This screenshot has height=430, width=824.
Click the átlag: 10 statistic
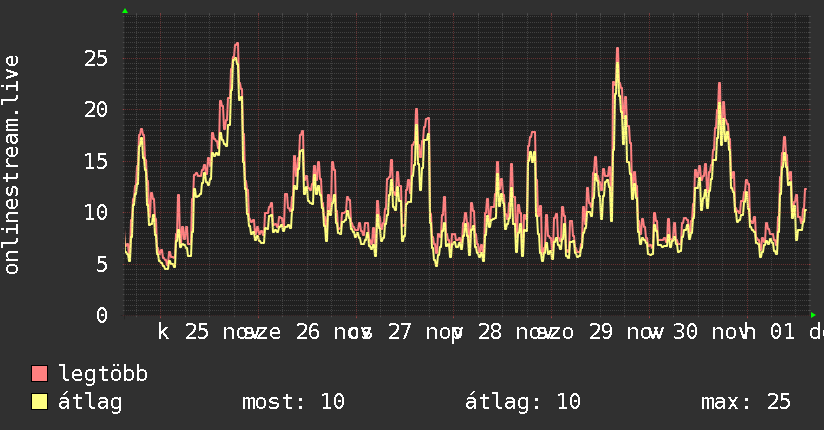click(523, 402)
